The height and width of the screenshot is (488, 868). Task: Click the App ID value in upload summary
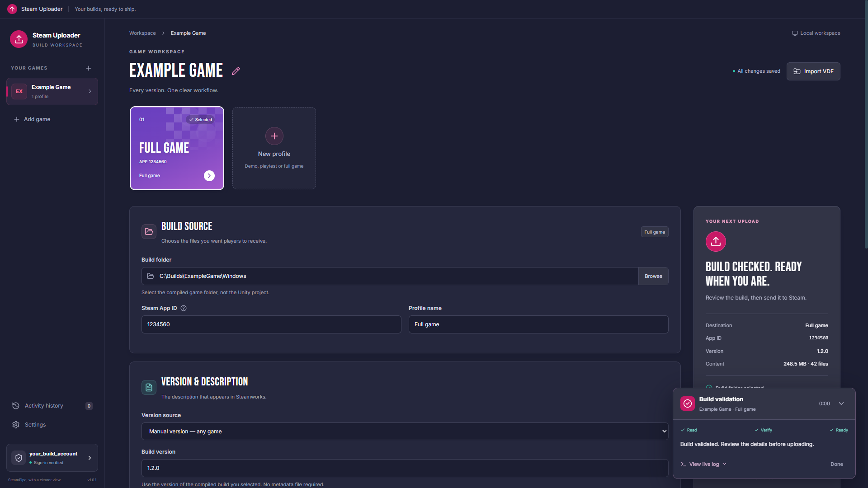818,338
